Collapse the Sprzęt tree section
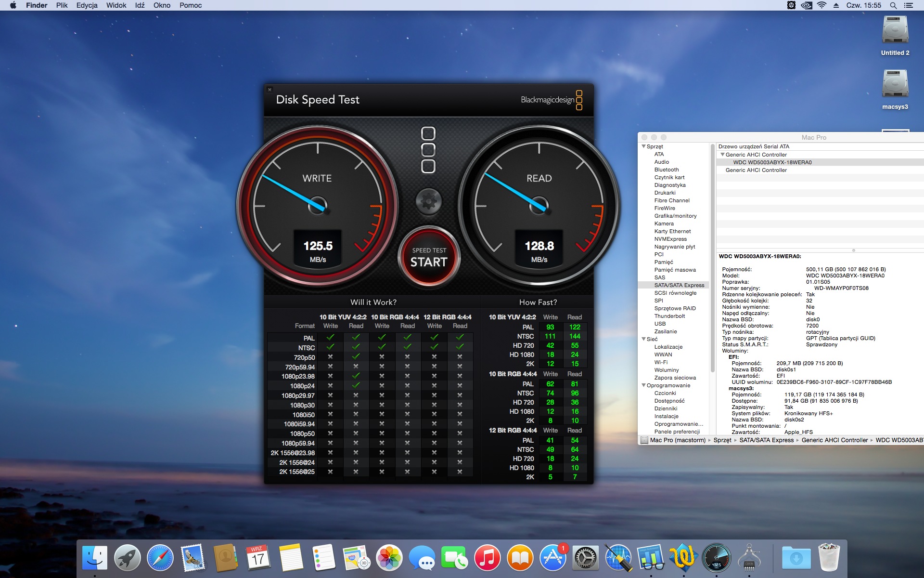 (x=644, y=146)
